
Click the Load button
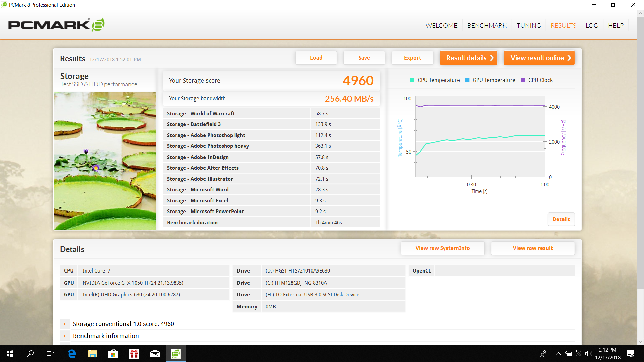pyautogui.click(x=316, y=58)
